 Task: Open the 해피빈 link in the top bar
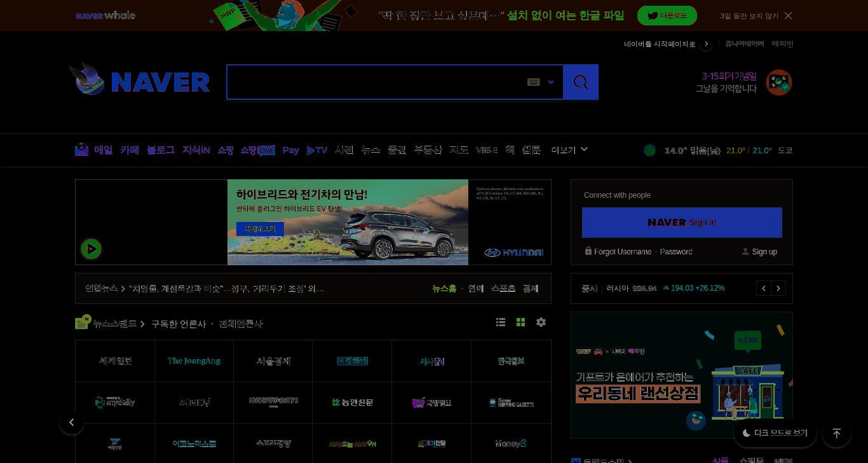pyautogui.click(x=782, y=44)
